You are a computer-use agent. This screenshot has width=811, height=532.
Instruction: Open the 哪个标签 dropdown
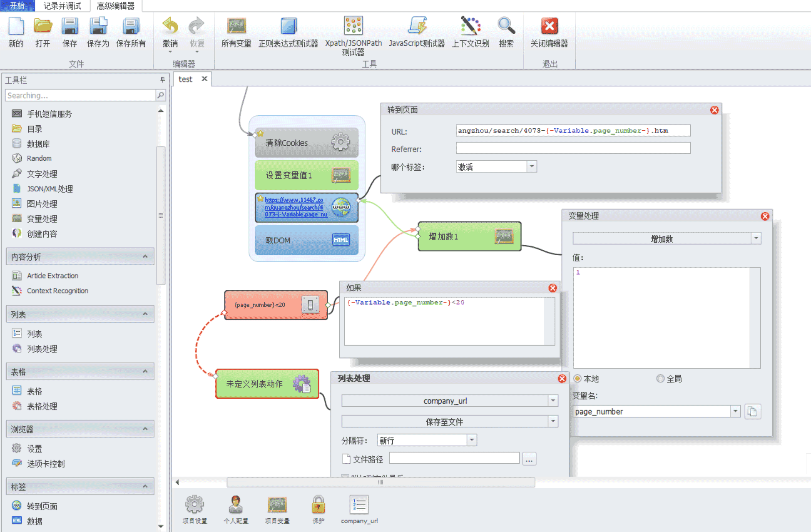[x=532, y=167]
